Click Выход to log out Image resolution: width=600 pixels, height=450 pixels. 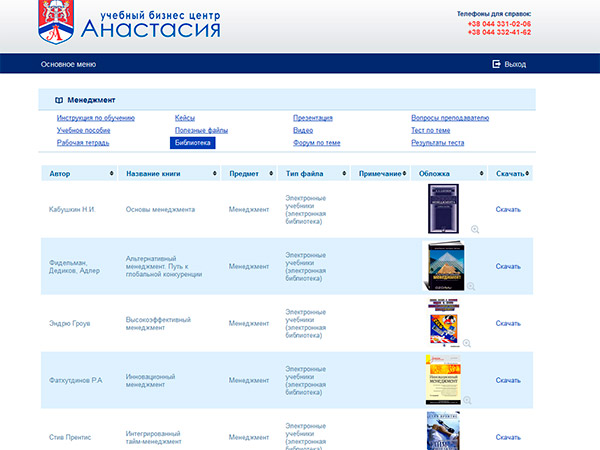point(515,64)
